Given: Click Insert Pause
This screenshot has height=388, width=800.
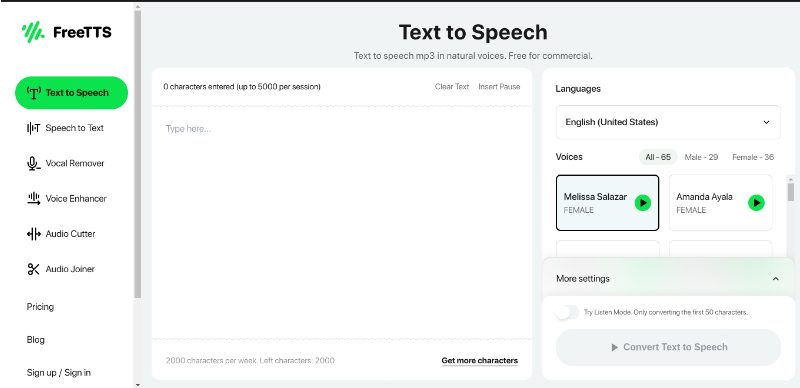Looking at the screenshot, I should pos(499,87).
